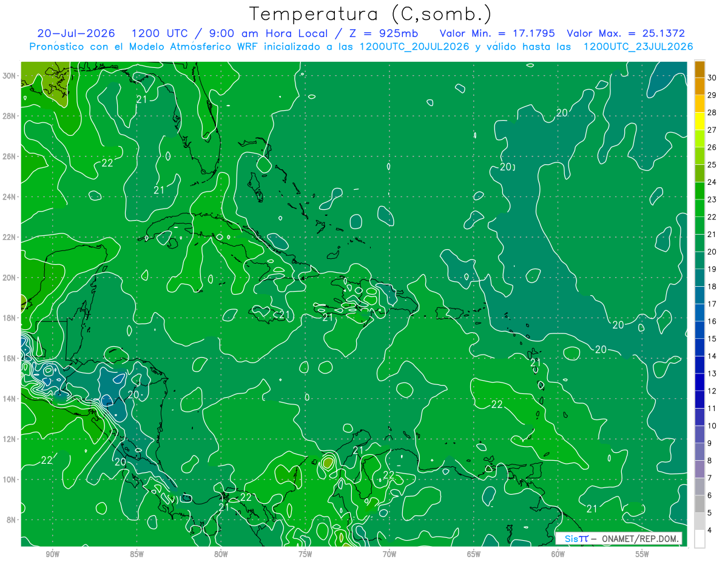The width and height of the screenshot is (728, 562).
Task: Select the 14N latitude axis label
Action: 9,399
